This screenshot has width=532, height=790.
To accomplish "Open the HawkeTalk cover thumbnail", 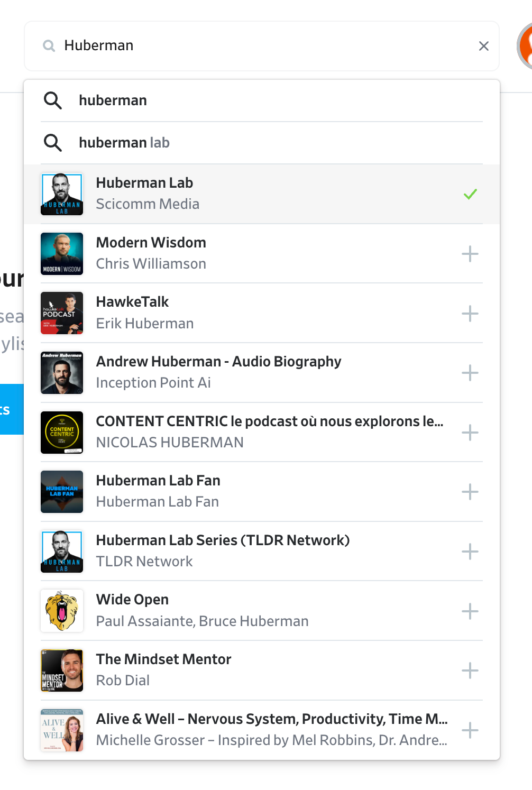I will [x=62, y=313].
